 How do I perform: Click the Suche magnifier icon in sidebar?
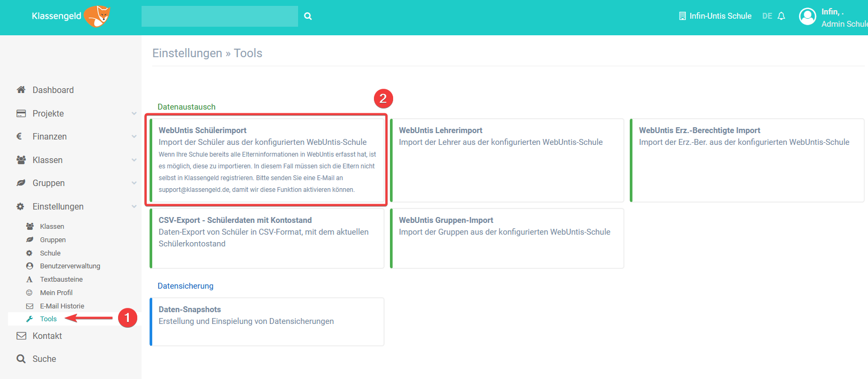click(x=21, y=359)
